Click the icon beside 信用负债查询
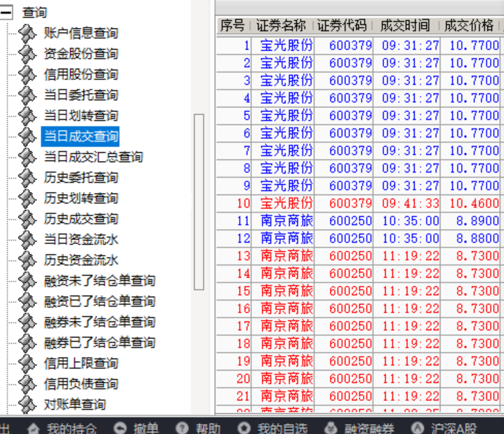The width and height of the screenshot is (504, 434). [x=28, y=384]
